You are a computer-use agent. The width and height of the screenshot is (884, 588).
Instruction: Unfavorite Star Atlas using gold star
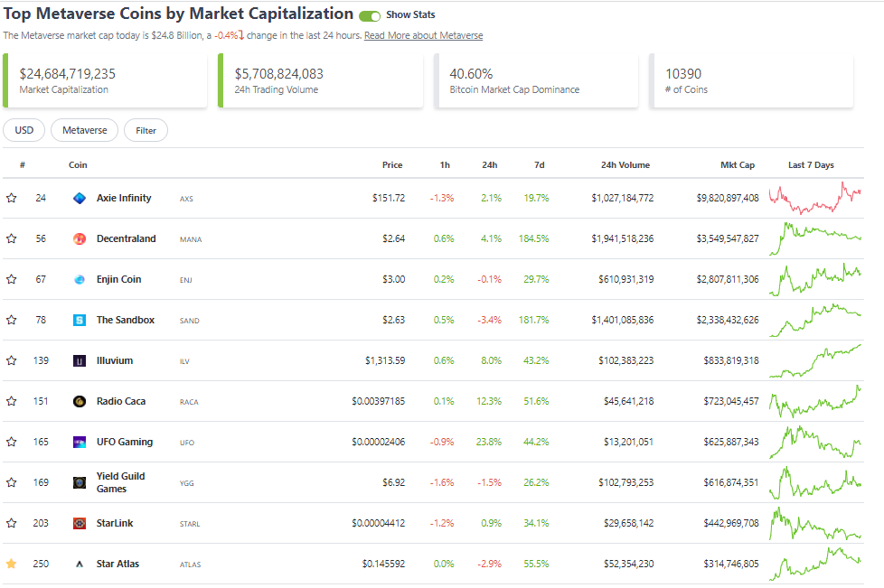[x=11, y=564]
